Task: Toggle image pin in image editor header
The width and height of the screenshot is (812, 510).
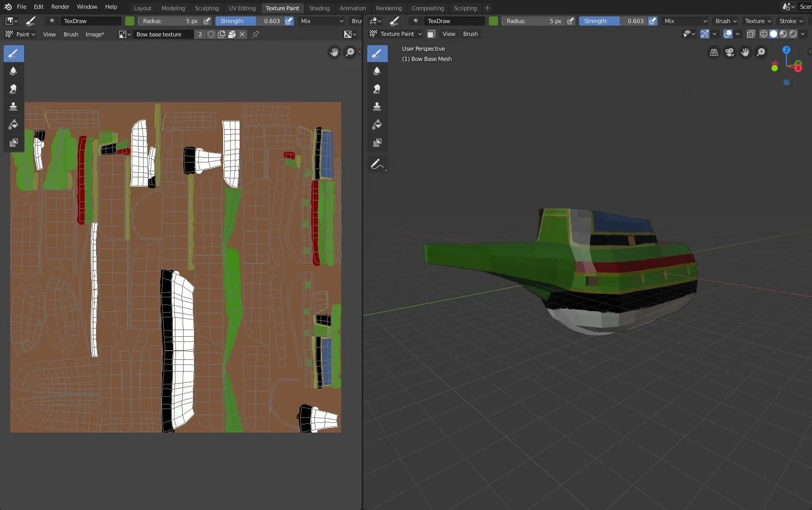Action: tap(255, 34)
